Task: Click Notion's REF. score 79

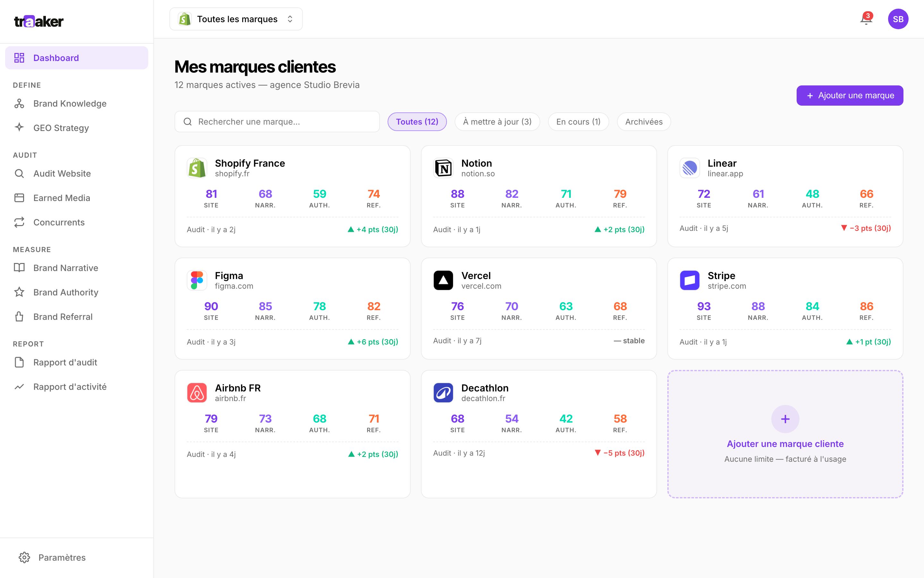Action: point(620,194)
